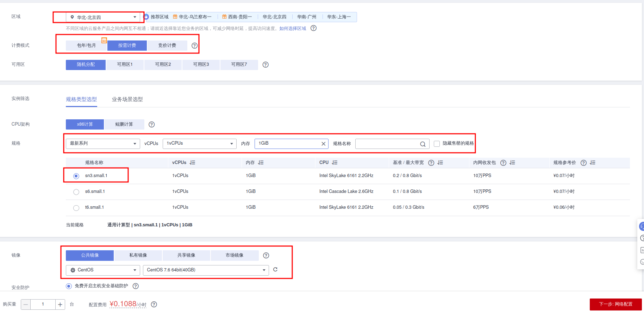Pick recommended region 华南-广州
Viewport: 644px width, 314px height.
307,17
